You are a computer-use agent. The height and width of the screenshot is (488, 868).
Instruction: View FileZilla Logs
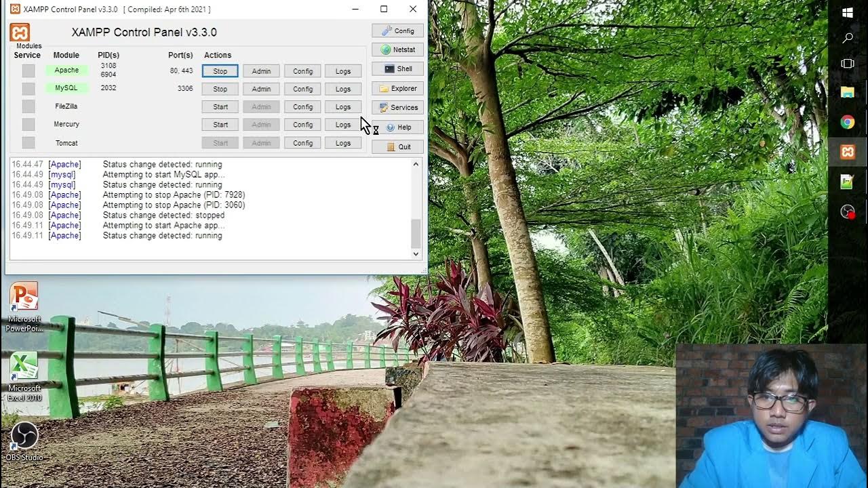tap(343, 107)
